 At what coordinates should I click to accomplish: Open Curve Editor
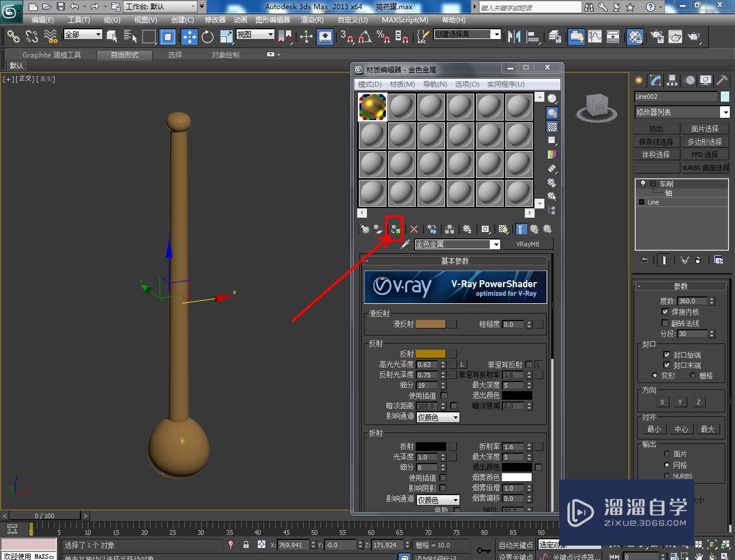point(595,36)
